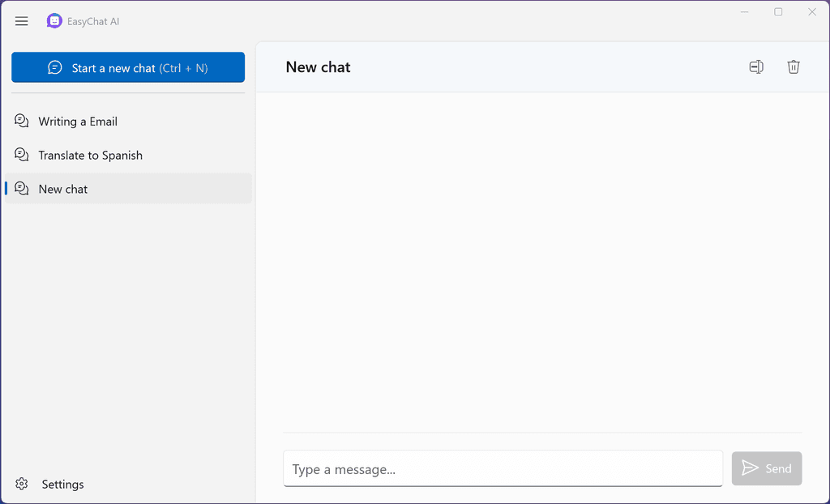Delete the current conversation using trash icon
This screenshot has height=504, width=830.
pos(794,67)
